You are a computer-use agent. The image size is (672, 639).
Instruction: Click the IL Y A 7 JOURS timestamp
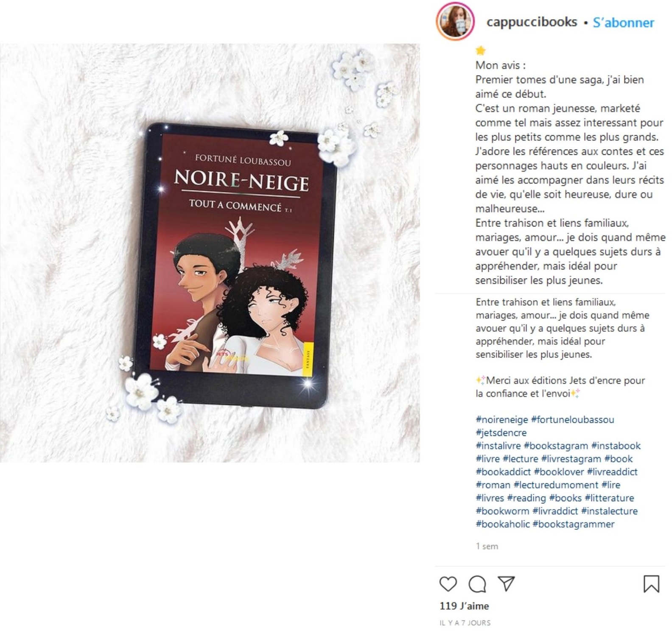(x=465, y=623)
